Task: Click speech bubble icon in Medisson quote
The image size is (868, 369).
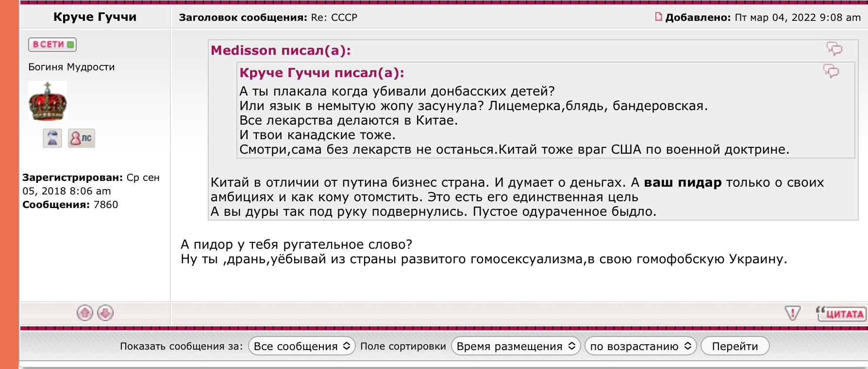Action: click(835, 48)
